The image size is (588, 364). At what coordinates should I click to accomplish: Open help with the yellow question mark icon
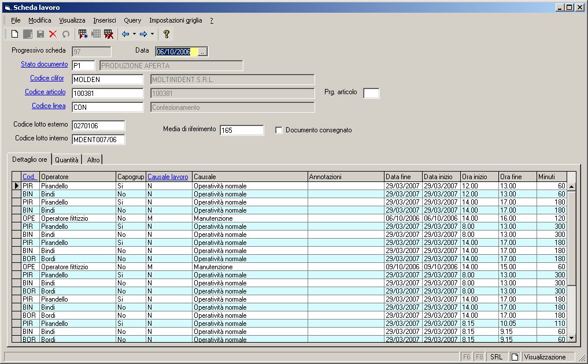click(x=166, y=34)
